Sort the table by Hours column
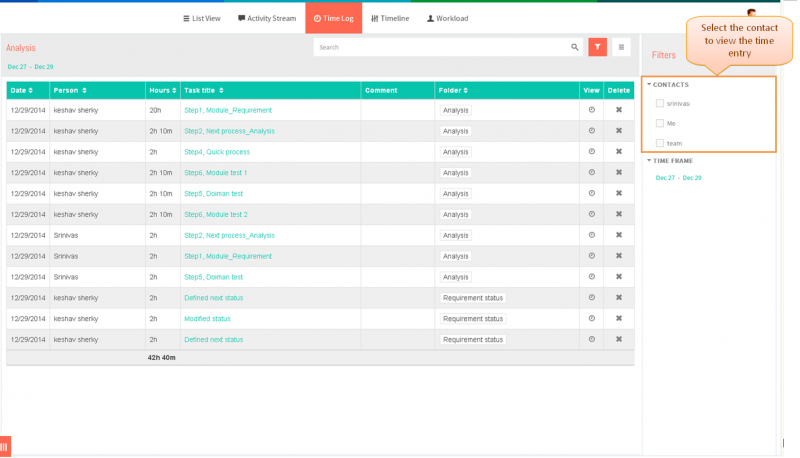The height and width of the screenshot is (458, 800). 163,90
